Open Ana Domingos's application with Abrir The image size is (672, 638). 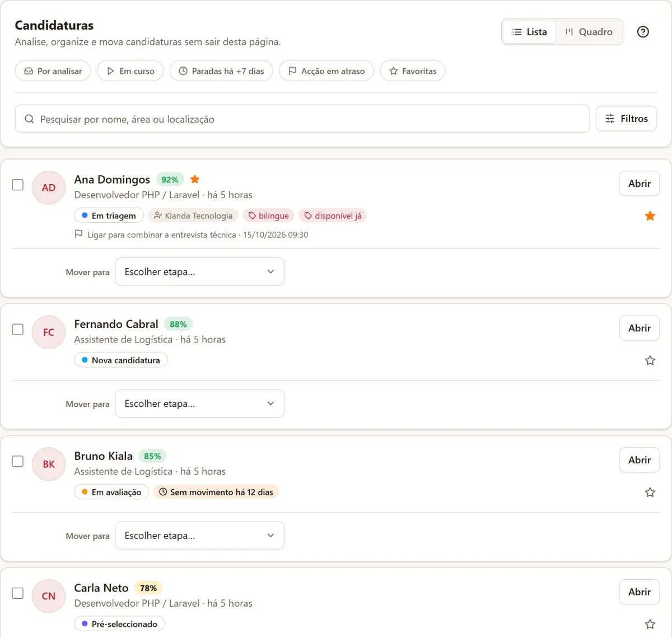[x=640, y=184]
